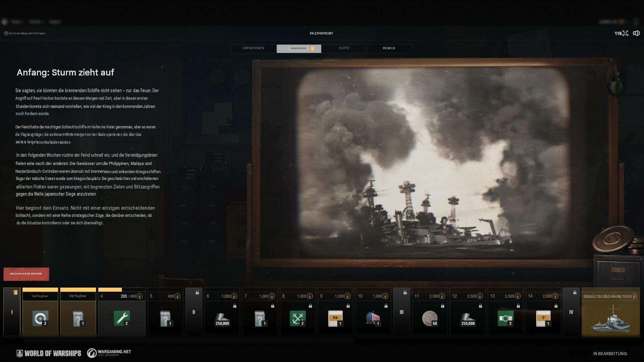The width and height of the screenshot is (644, 362).
Task: Click the 250,000 silver reward in stage 12
Action: [468, 319]
